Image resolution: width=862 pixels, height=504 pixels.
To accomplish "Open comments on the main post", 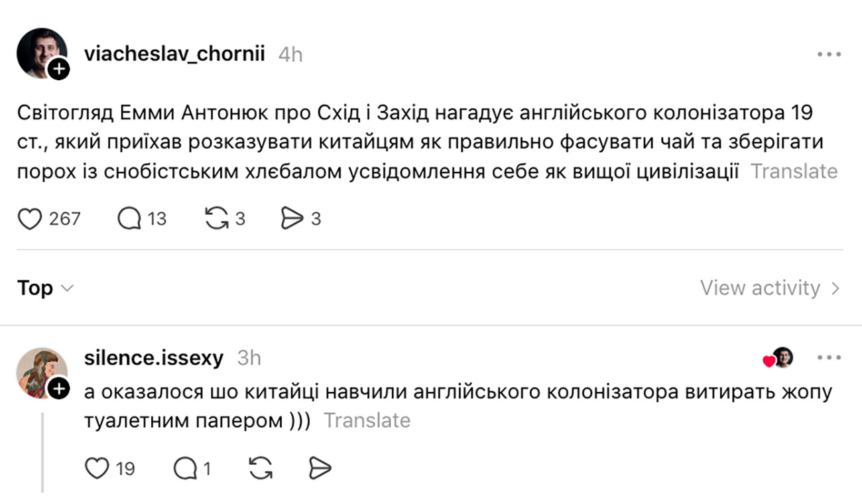I will (x=129, y=219).
